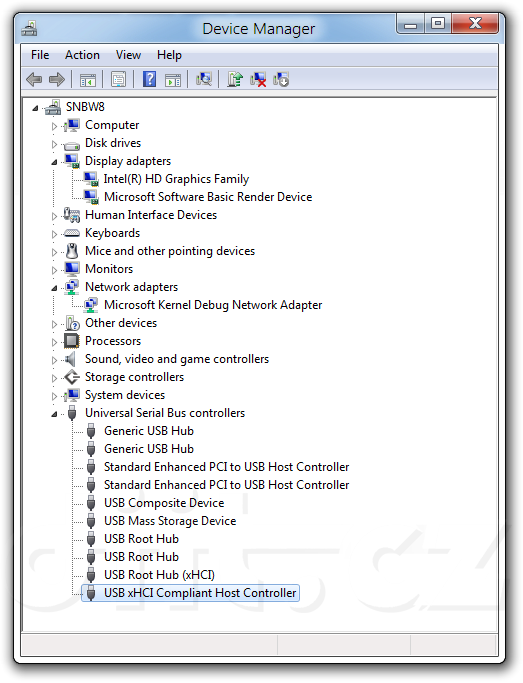Click the Forward arrow toolbar icon

click(57, 80)
